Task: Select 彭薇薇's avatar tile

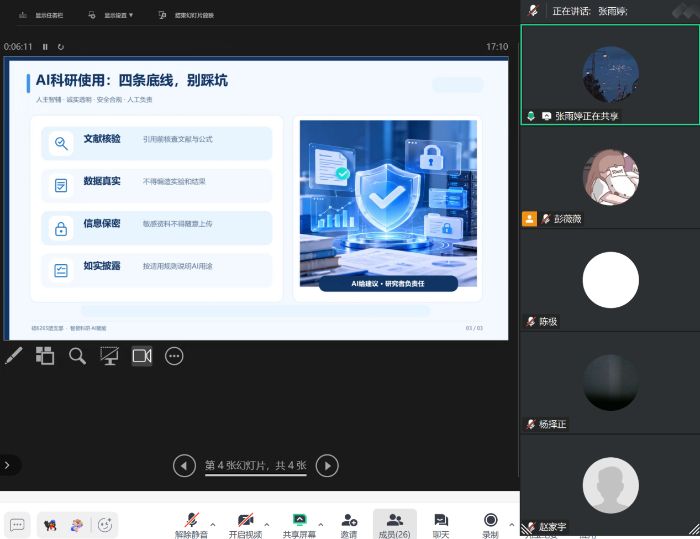Action: click(611, 177)
